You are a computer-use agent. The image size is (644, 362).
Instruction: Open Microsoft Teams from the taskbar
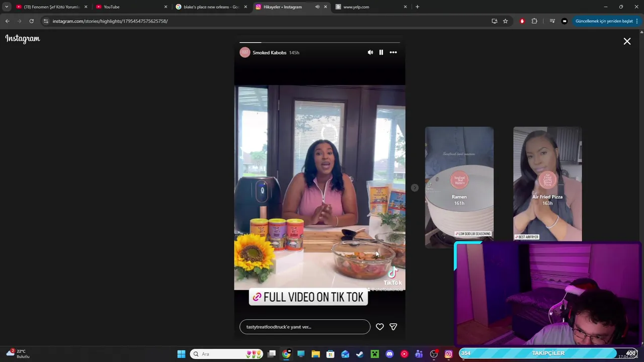click(419, 354)
